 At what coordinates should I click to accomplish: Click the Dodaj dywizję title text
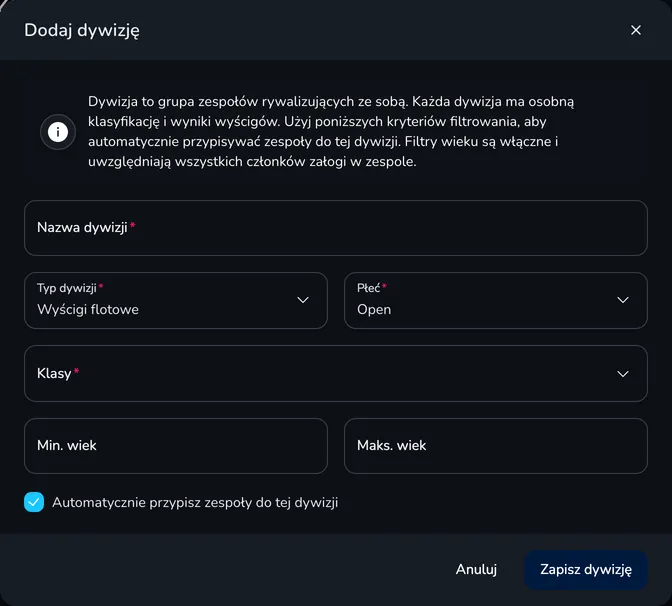[x=82, y=30]
